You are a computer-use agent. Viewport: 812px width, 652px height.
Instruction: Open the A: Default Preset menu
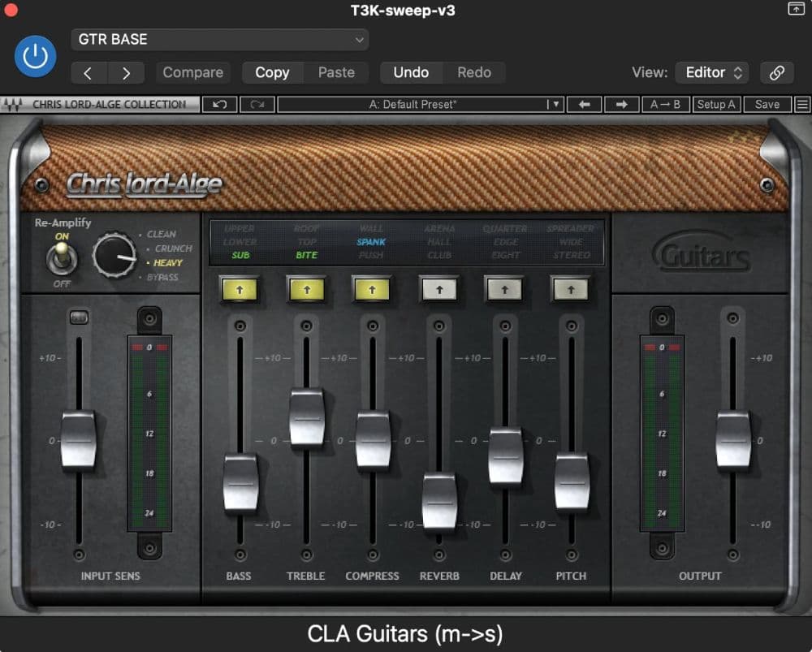point(421,105)
